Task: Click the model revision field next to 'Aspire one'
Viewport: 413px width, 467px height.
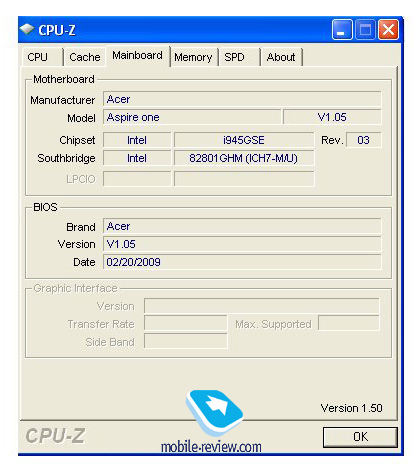Action: click(x=332, y=117)
